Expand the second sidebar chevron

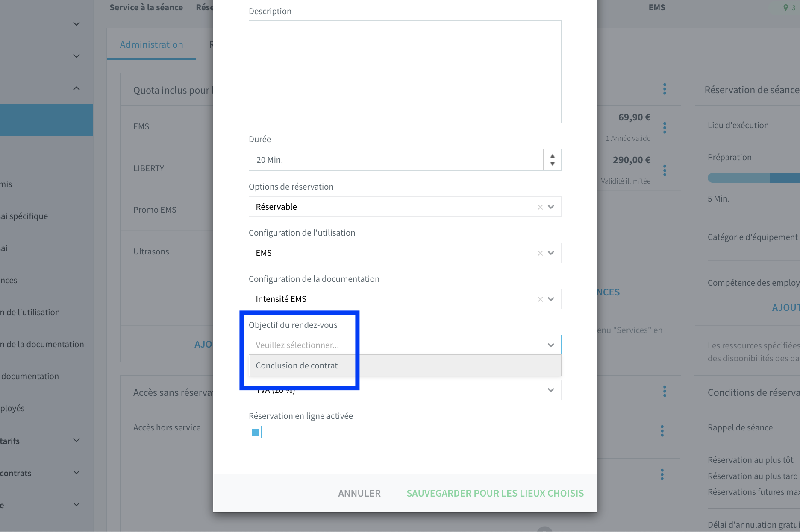pyautogui.click(x=76, y=56)
